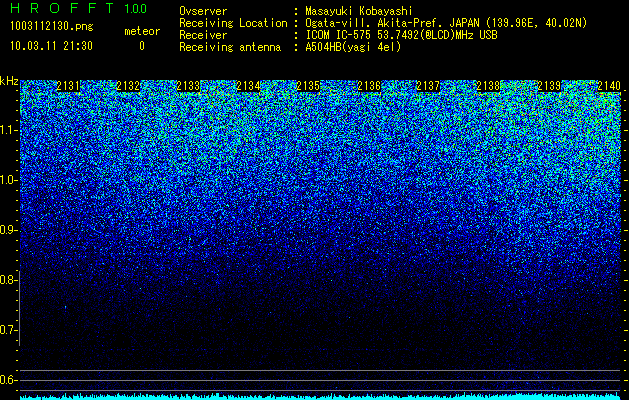Screen dimensions: 629x400
Task: Click the 2138 time marker
Action: tap(489, 86)
